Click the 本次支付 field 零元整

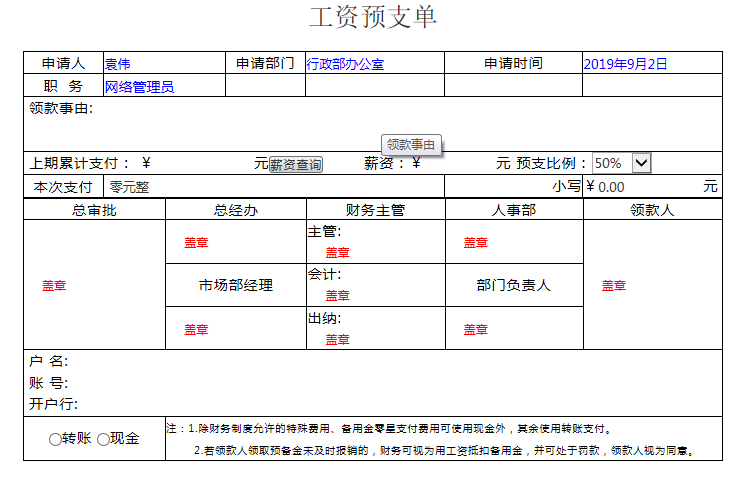click(x=270, y=187)
